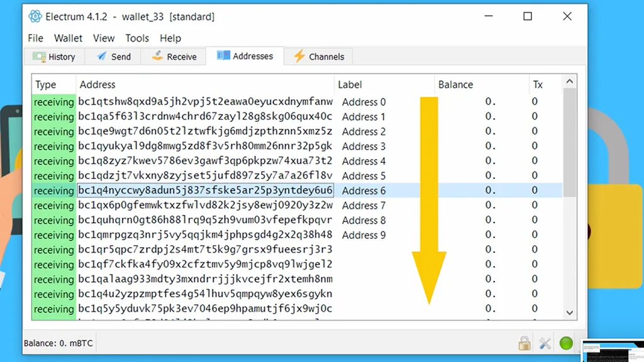Sort by the Balance column header
Image resolution: width=644 pixels, height=362 pixels.
455,85
